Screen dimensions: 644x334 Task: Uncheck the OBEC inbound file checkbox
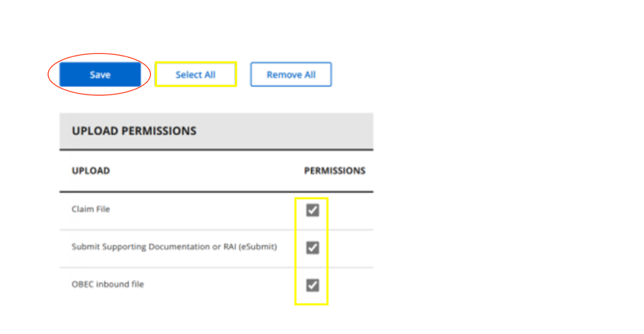coord(313,285)
